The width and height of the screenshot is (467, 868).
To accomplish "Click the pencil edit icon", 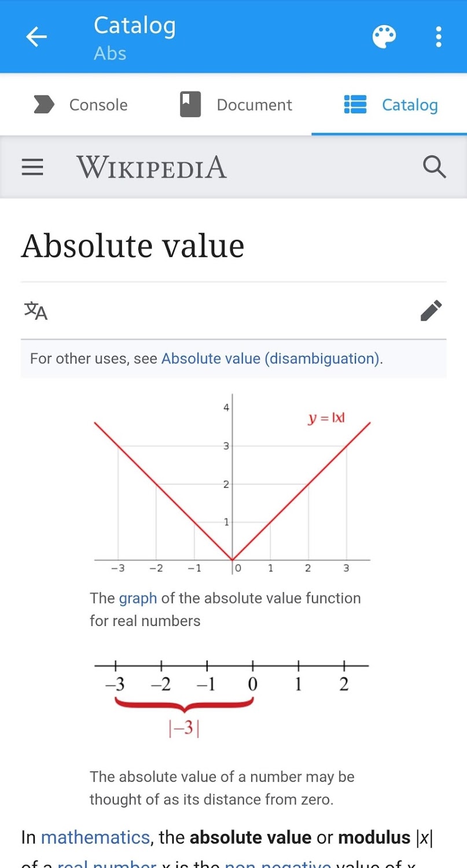I will point(431,311).
